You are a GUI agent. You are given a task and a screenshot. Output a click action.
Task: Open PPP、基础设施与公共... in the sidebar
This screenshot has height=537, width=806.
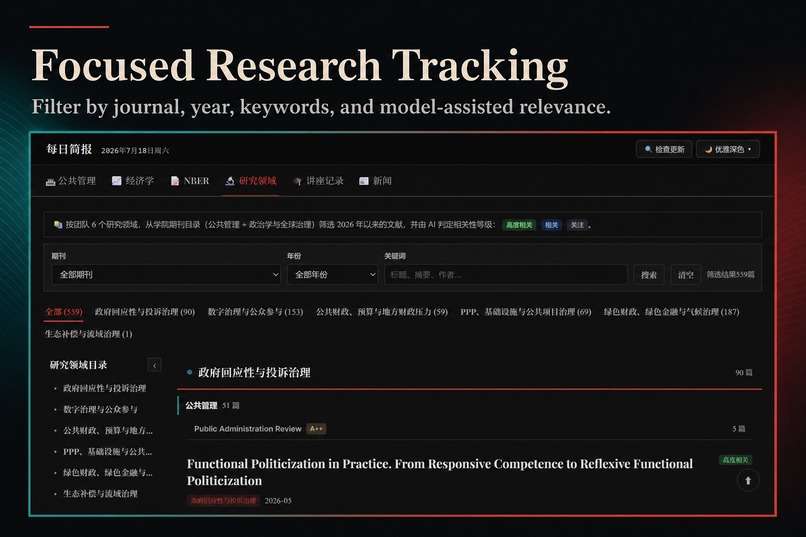pos(107,452)
